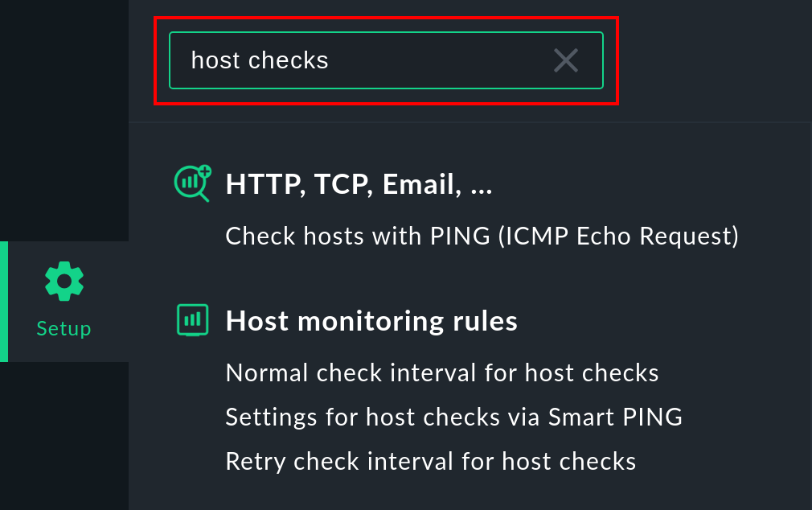
Task: Click the HTTP, TCP, Email heading text
Action: point(359,184)
